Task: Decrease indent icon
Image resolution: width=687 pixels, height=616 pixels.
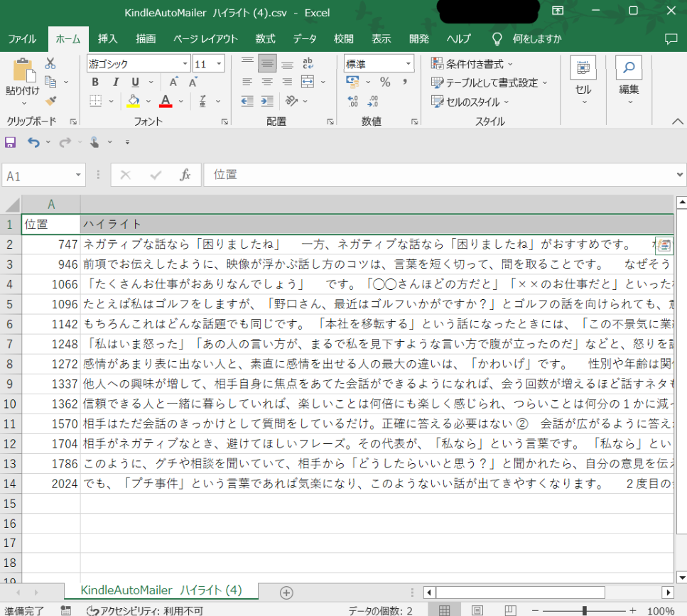Action: tap(247, 101)
